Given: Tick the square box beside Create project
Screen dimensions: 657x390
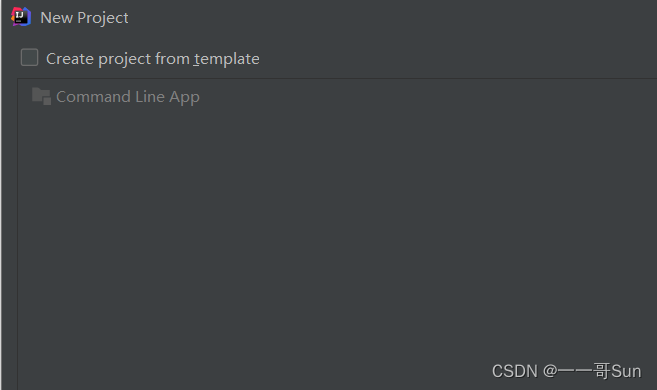Looking at the screenshot, I should (29, 57).
